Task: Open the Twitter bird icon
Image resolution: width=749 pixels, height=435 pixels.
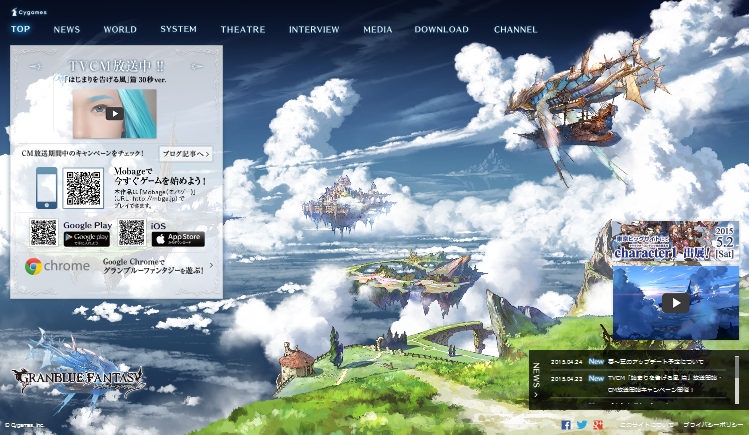Action: tap(582, 424)
